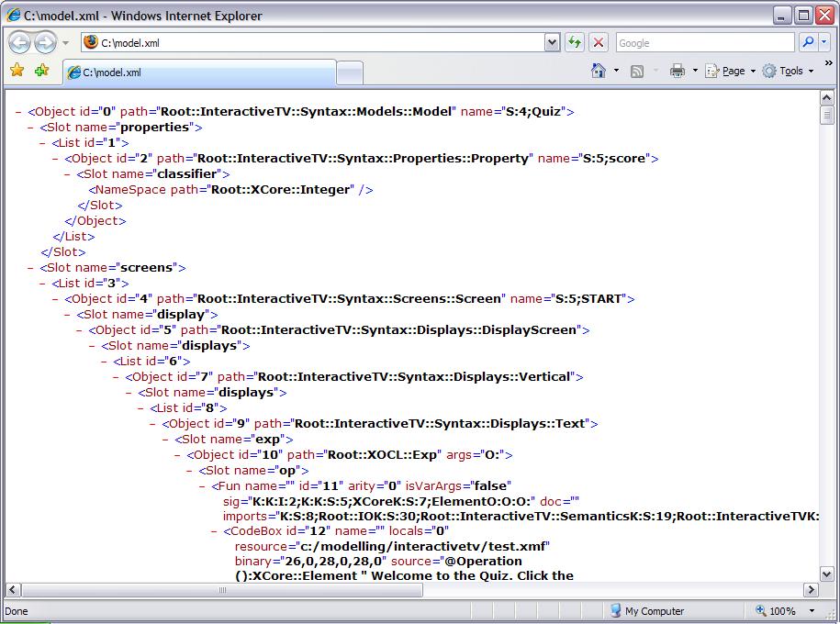
Task: Open a new blank tab
Action: [x=351, y=72]
